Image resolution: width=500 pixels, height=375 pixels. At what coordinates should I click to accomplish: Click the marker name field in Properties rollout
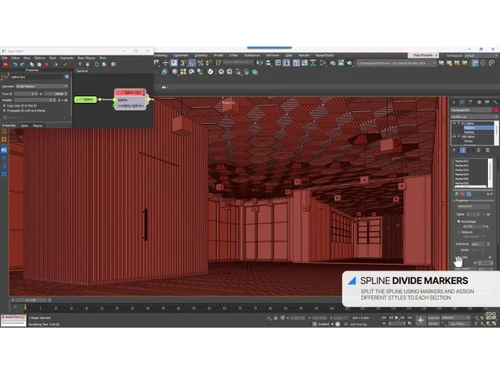pos(473,206)
